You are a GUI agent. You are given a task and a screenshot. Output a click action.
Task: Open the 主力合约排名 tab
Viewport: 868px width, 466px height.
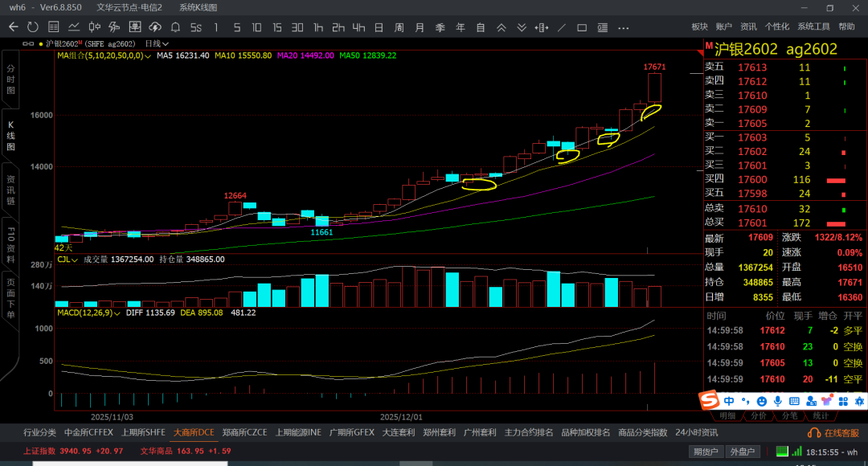click(529, 432)
